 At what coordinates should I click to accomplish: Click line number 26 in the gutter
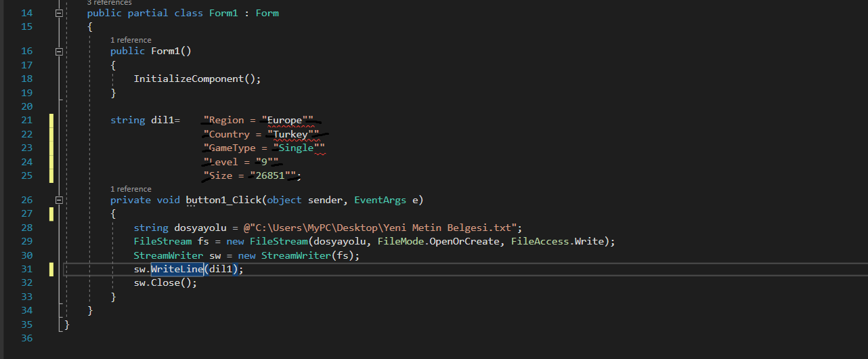27,200
